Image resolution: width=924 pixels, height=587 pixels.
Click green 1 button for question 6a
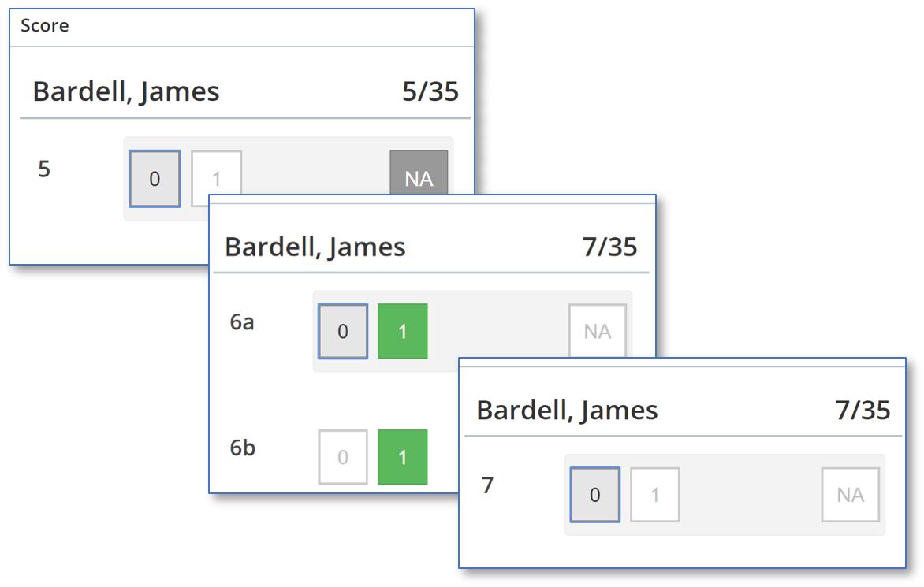[403, 332]
